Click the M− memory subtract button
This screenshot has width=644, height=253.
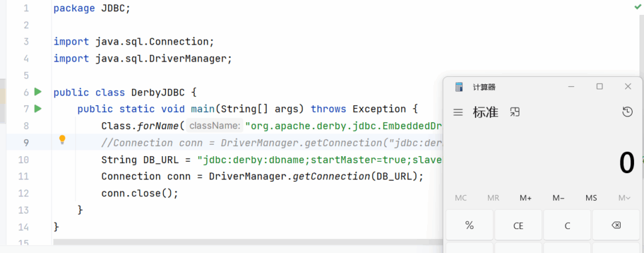coord(558,198)
